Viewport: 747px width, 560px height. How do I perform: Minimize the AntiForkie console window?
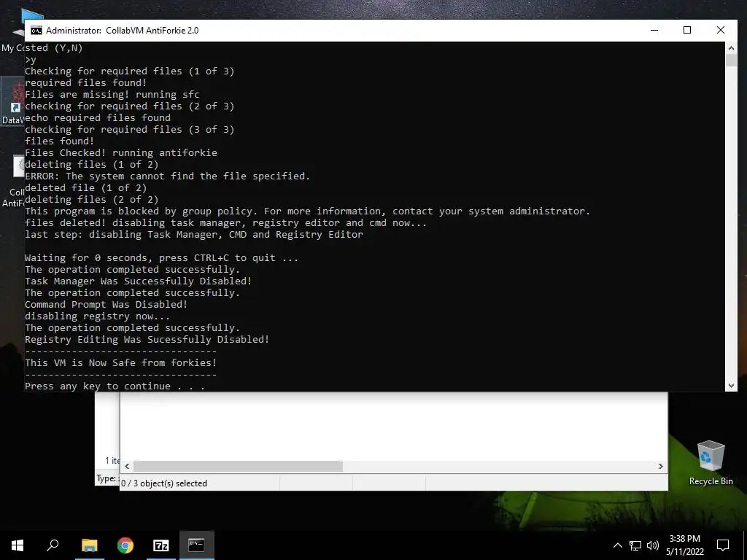tap(654, 30)
